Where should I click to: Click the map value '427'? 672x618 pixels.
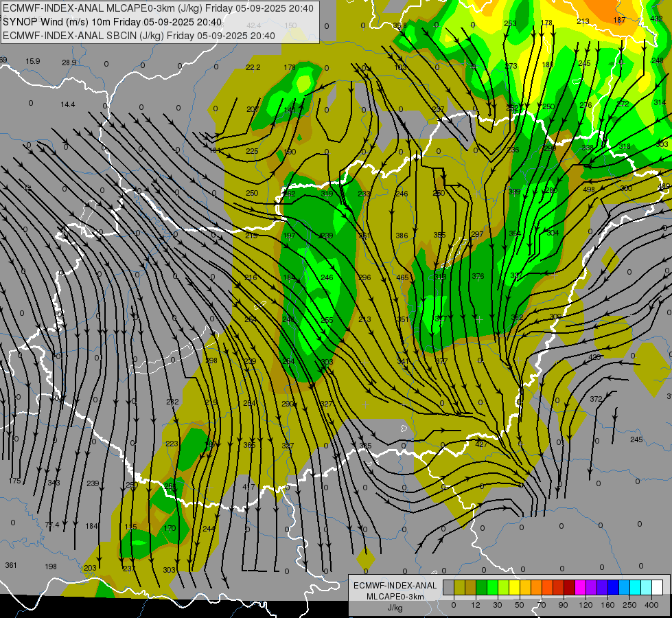(481, 444)
